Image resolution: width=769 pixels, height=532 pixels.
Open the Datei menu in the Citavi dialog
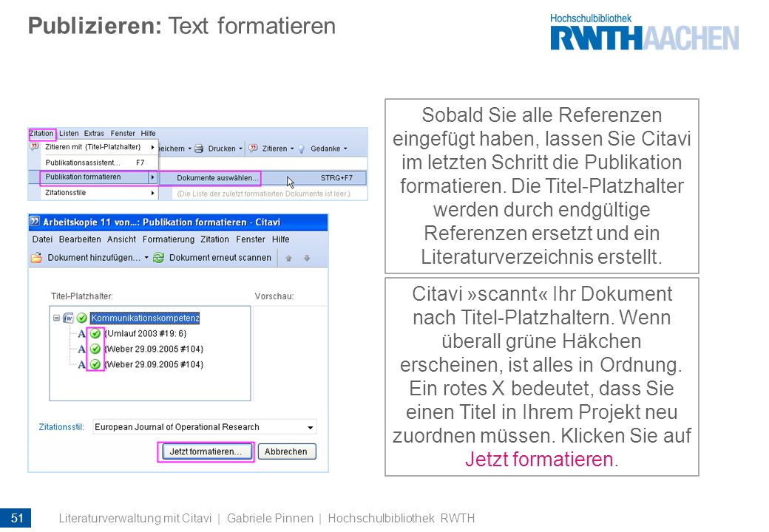click(x=42, y=239)
